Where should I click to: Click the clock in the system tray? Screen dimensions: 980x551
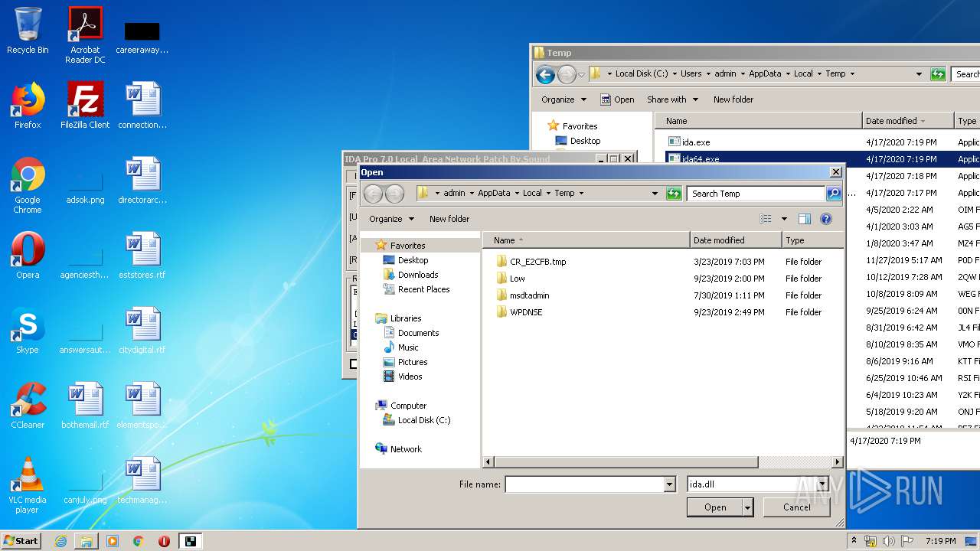(x=940, y=541)
